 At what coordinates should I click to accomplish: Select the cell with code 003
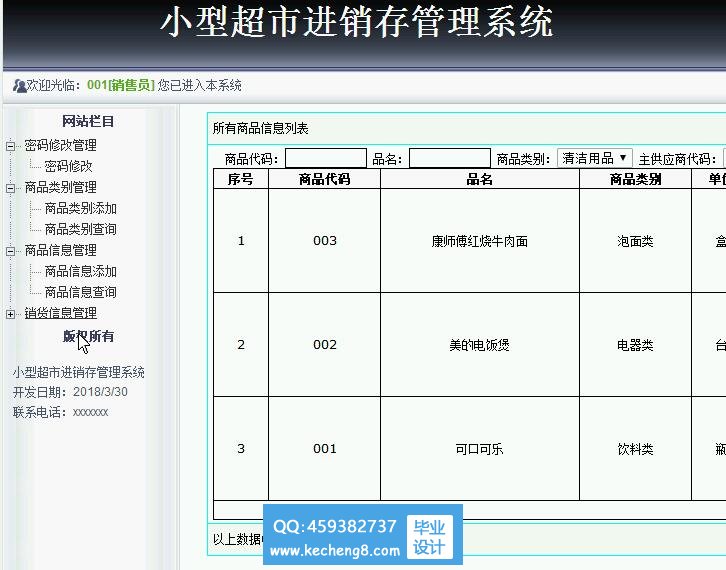[325, 241]
